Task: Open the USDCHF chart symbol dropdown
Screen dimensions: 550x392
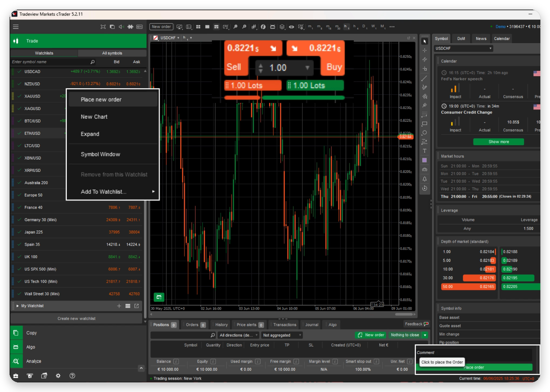Action: [170, 38]
